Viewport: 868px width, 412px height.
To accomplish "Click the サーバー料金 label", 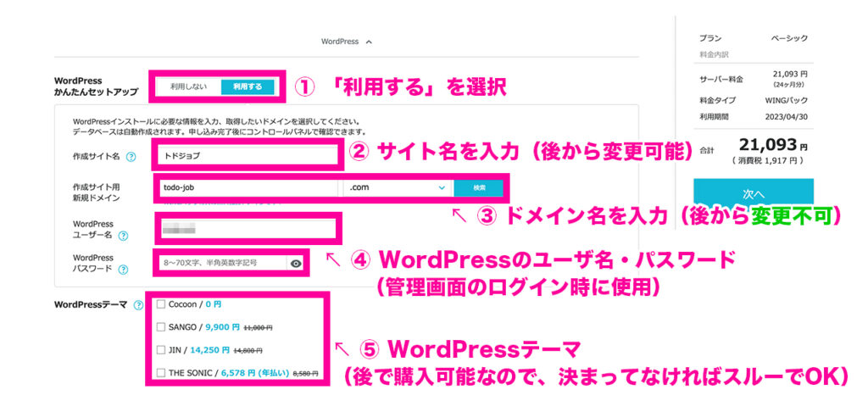I will (721, 80).
